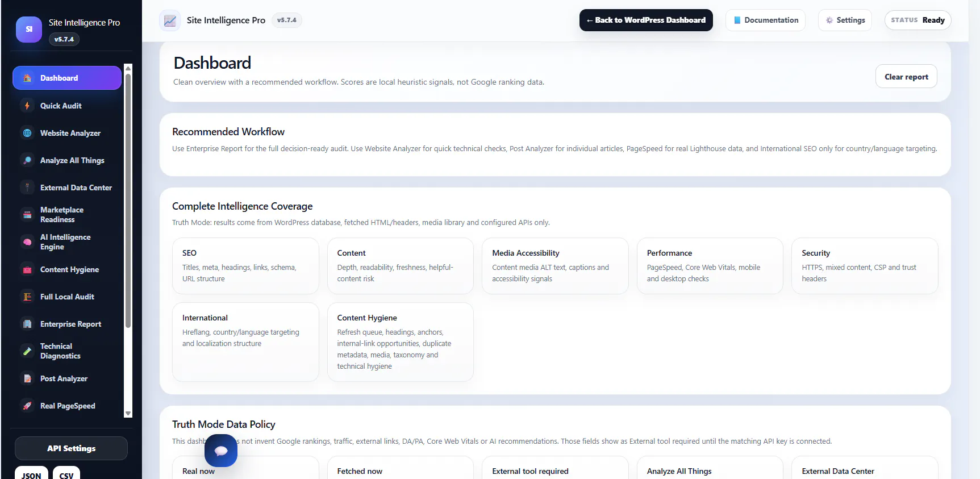
Task: Click the Content coverage card
Action: tap(401, 266)
